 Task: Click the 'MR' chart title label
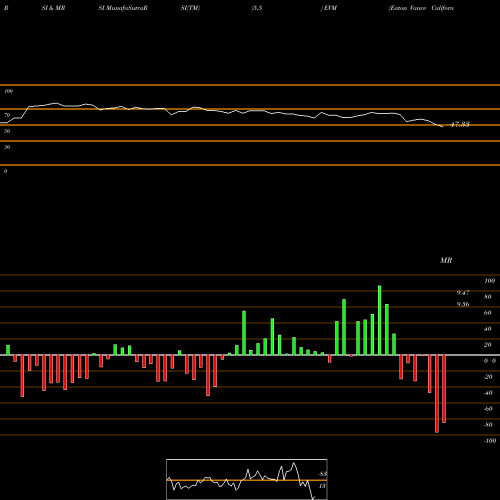click(x=446, y=260)
